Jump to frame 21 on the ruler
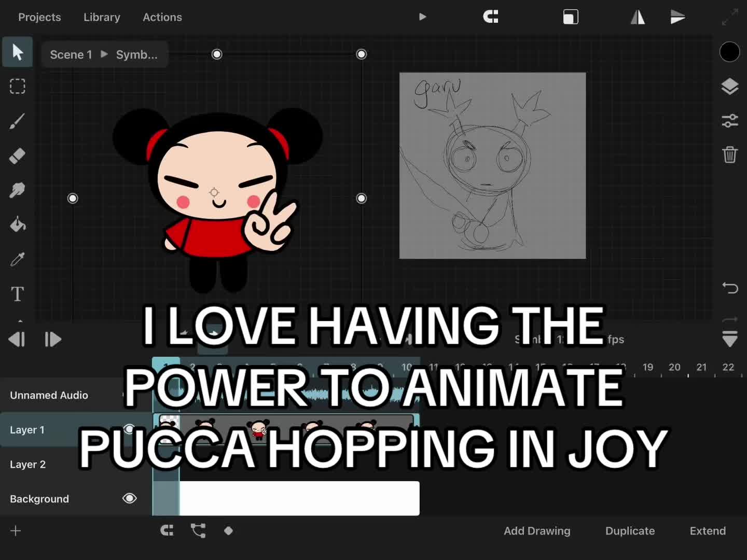 pos(701,367)
